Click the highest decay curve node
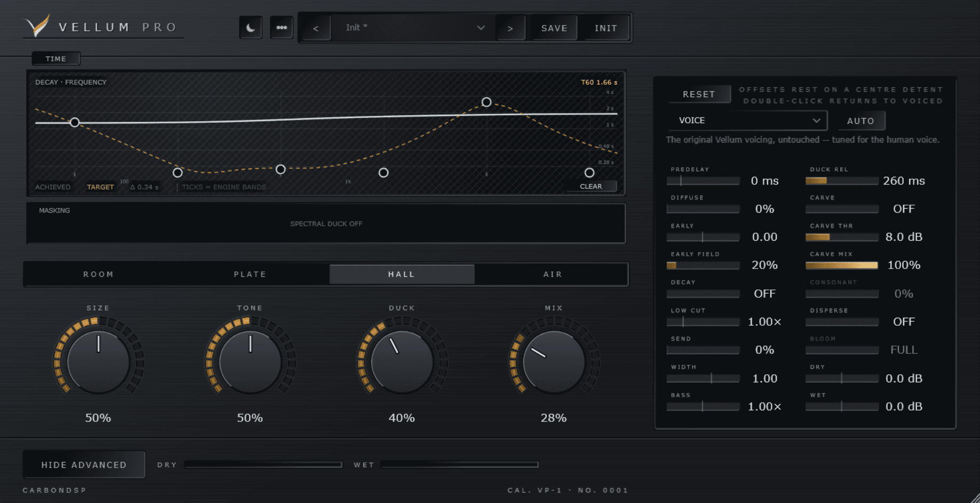 click(x=486, y=102)
